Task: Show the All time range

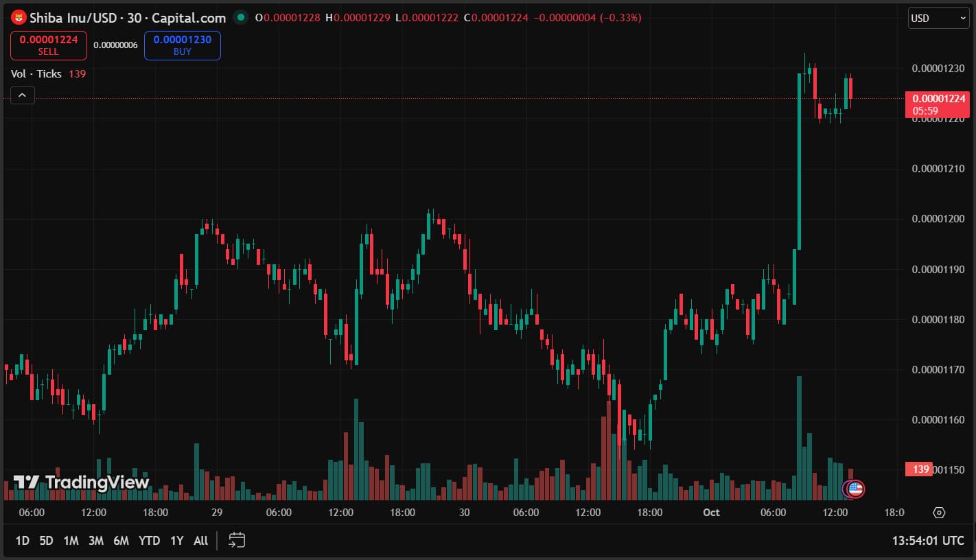Action: [x=200, y=541]
